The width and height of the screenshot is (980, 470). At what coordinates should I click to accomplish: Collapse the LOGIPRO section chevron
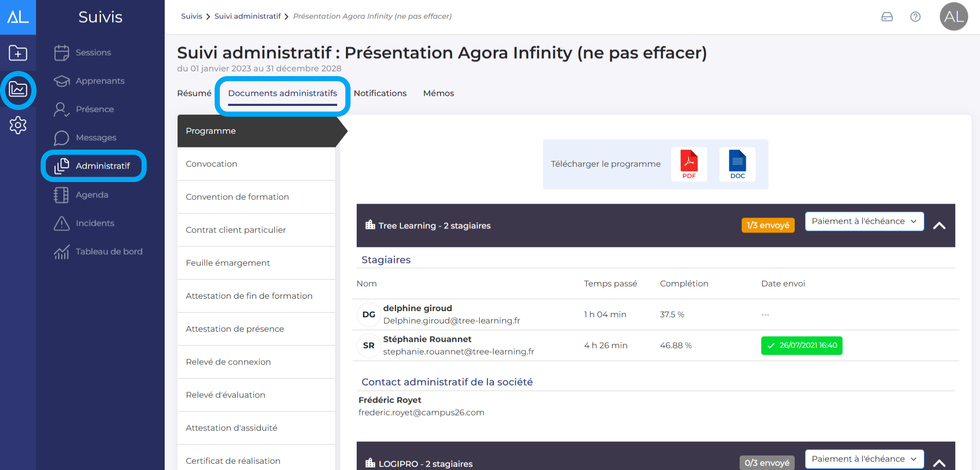click(x=939, y=463)
